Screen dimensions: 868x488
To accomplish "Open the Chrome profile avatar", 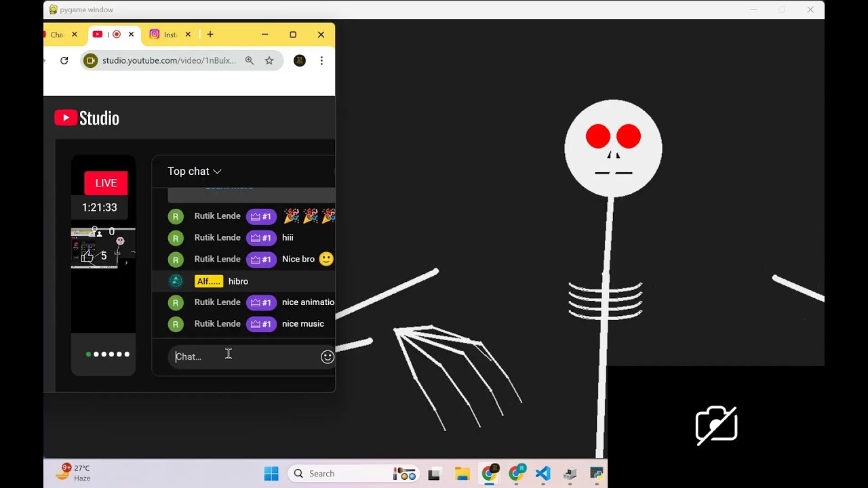I will [300, 60].
